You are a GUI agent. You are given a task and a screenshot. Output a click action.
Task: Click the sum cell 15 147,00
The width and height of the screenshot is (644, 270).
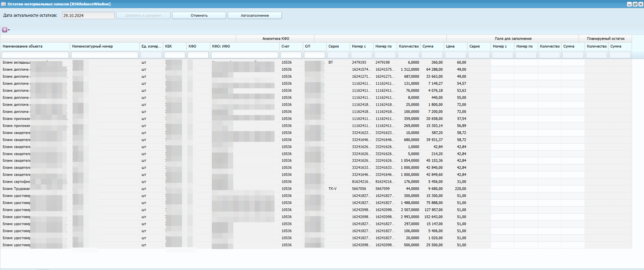(x=434, y=224)
